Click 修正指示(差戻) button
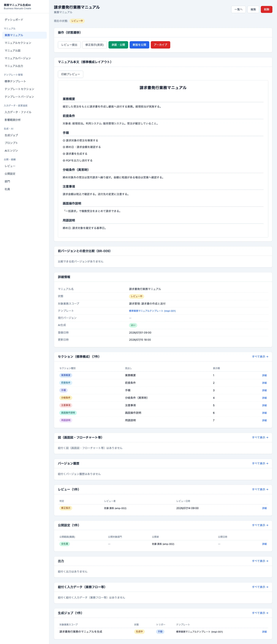 click(x=94, y=45)
